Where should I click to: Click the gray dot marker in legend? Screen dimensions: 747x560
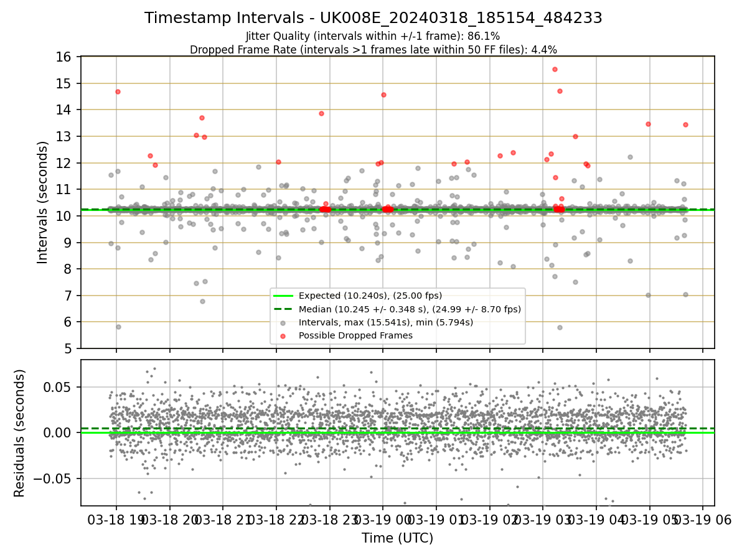(x=283, y=323)
